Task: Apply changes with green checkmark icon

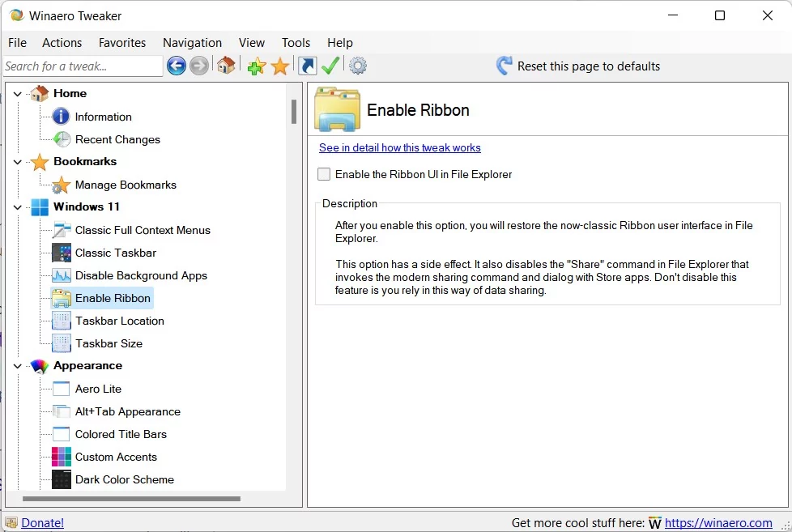Action: 330,65
